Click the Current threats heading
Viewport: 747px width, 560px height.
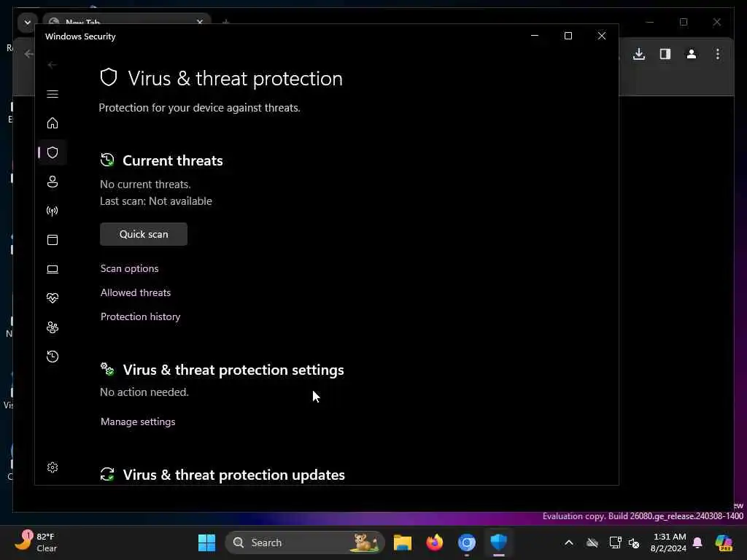[172, 160]
